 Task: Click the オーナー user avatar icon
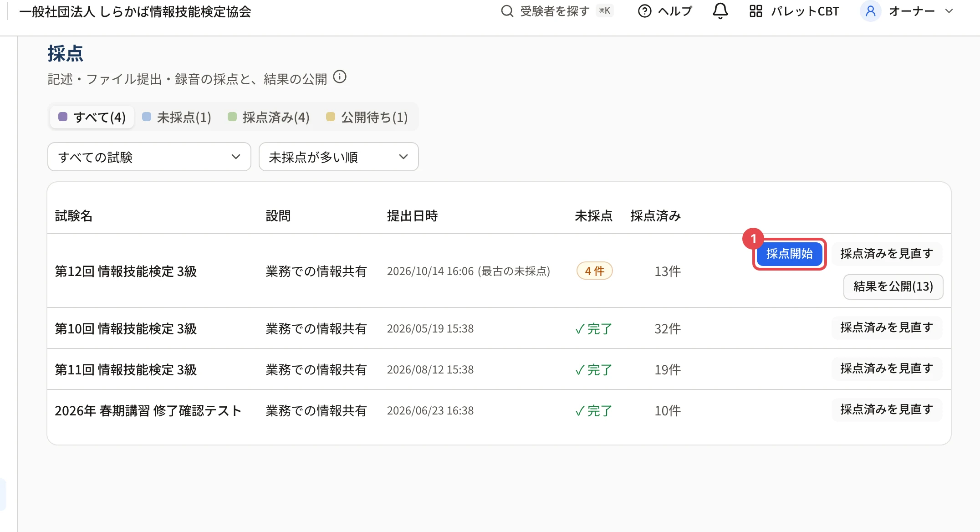tap(870, 11)
